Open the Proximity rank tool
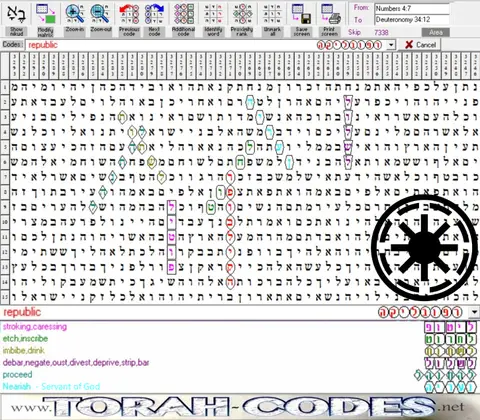 242,13
